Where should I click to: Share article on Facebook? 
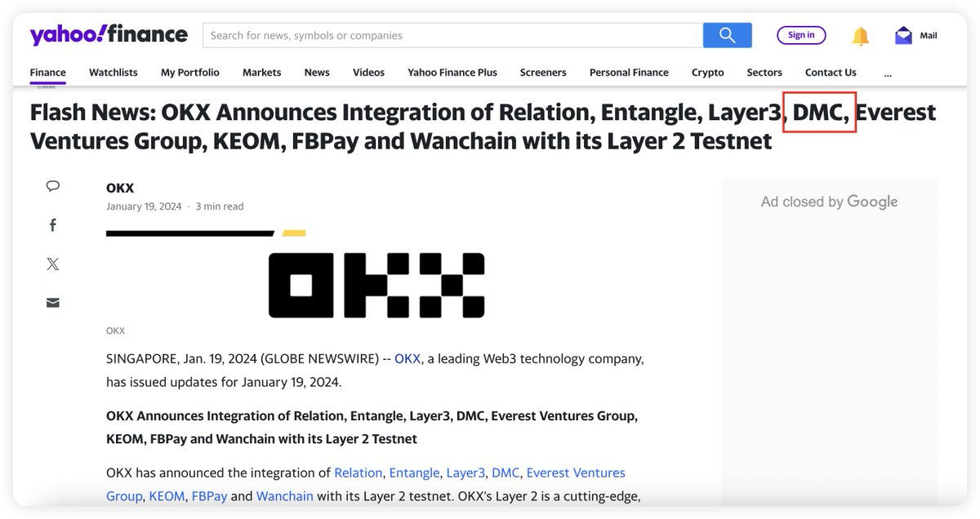[x=53, y=224]
